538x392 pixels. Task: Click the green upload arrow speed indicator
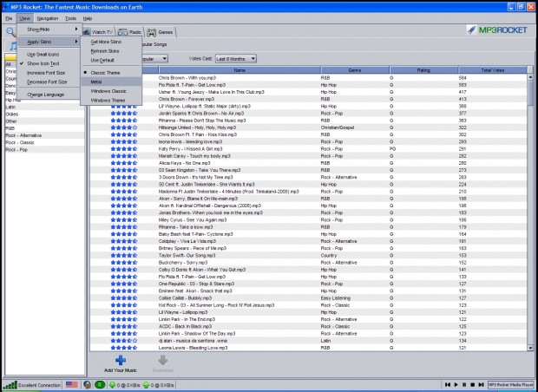click(146, 385)
